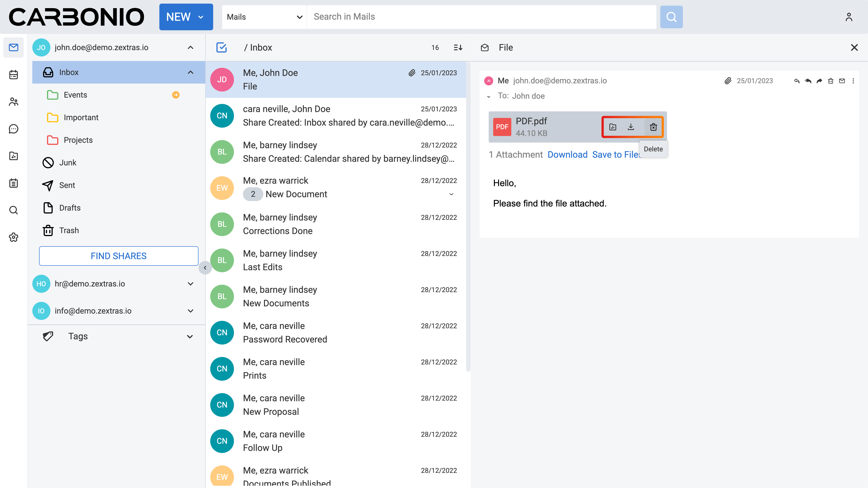Click the attachment download icon
Image resolution: width=868 pixels, height=488 pixels.
(x=631, y=127)
